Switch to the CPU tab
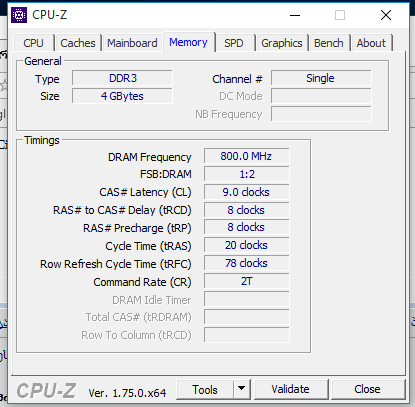 [33, 43]
